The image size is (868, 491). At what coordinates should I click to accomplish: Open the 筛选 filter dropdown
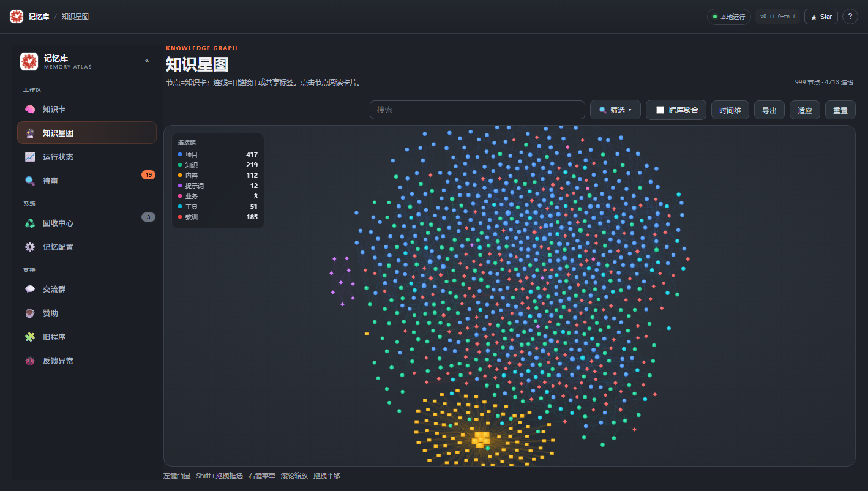point(615,110)
